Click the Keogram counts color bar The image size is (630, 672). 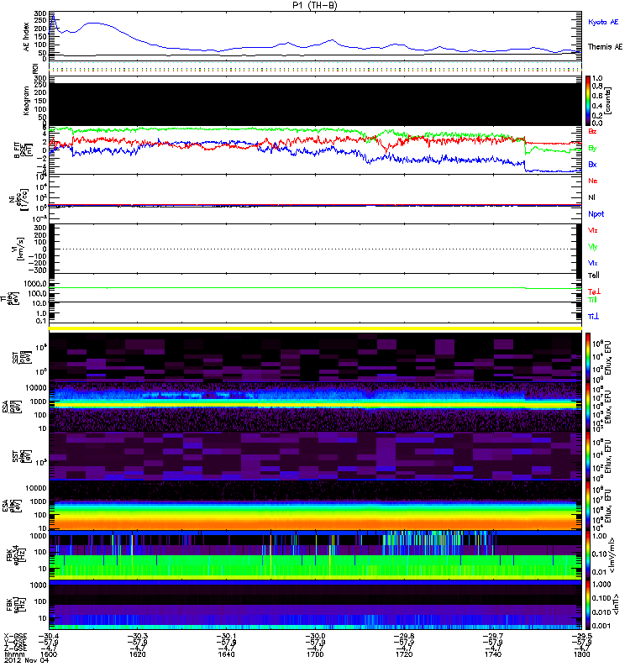tap(589, 100)
